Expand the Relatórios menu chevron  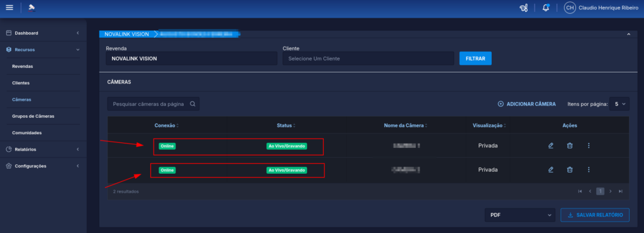[77, 149]
